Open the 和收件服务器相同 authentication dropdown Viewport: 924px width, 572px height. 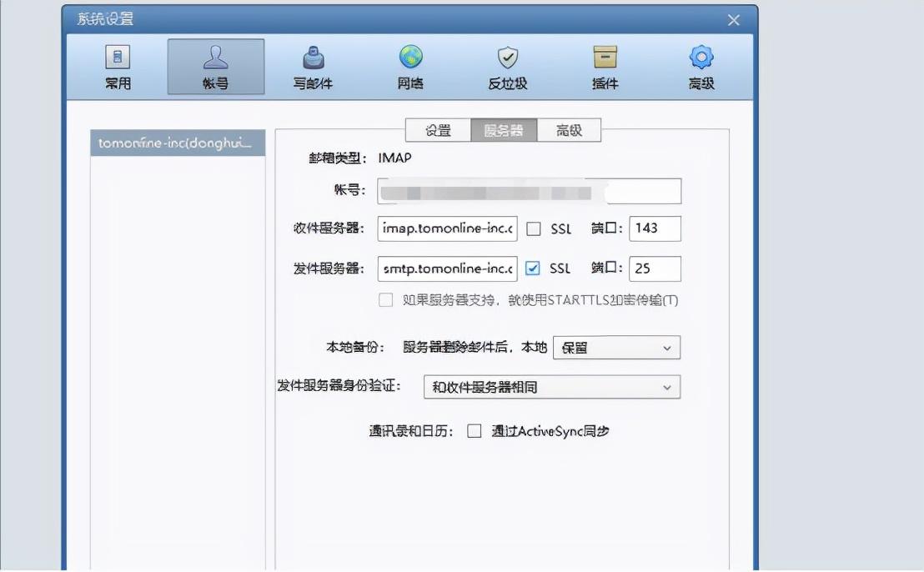point(551,387)
